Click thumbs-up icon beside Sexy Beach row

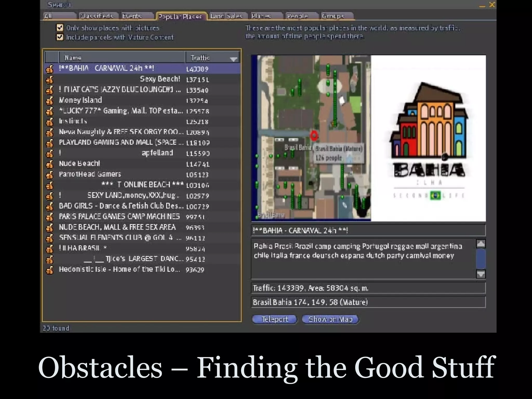pyautogui.click(x=50, y=79)
